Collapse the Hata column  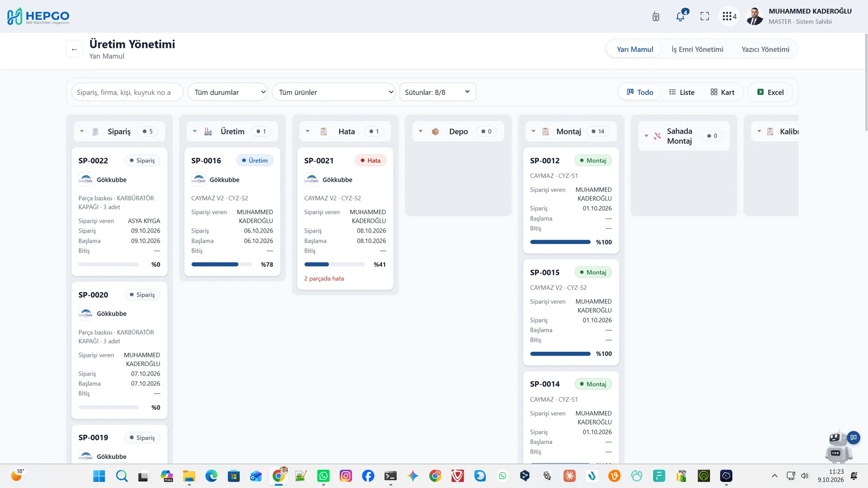pyautogui.click(x=308, y=131)
